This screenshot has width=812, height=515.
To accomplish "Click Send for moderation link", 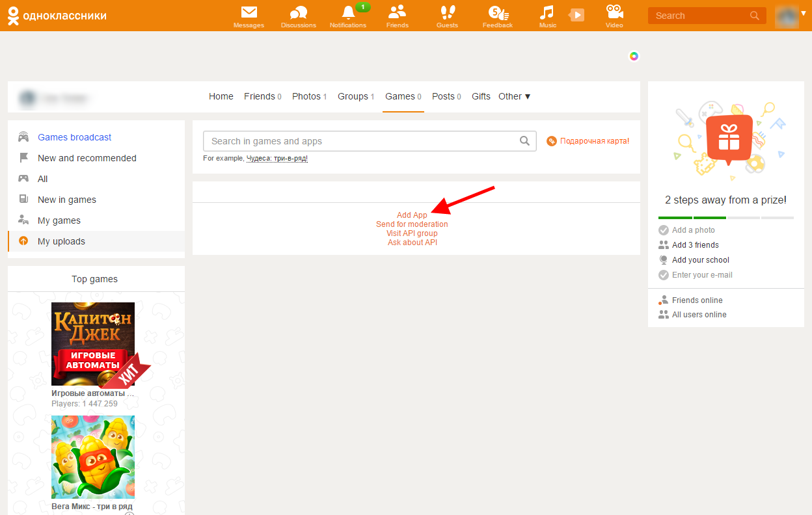I will [x=412, y=224].
